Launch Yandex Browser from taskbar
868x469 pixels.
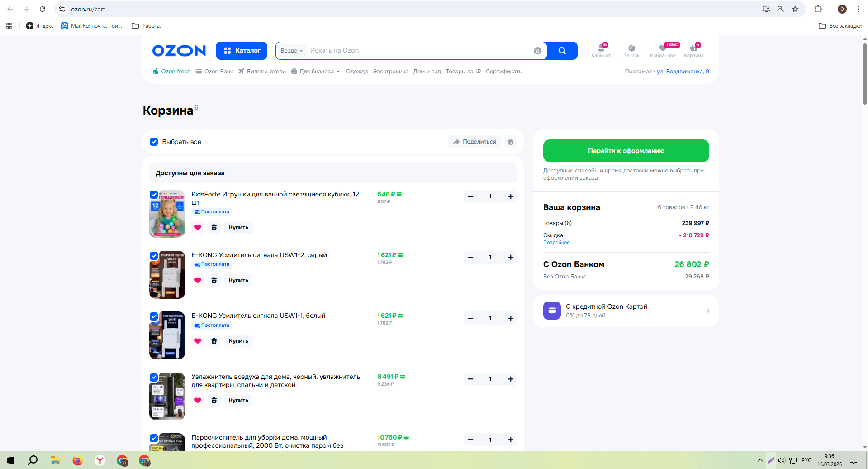click(x=100, y=460)
